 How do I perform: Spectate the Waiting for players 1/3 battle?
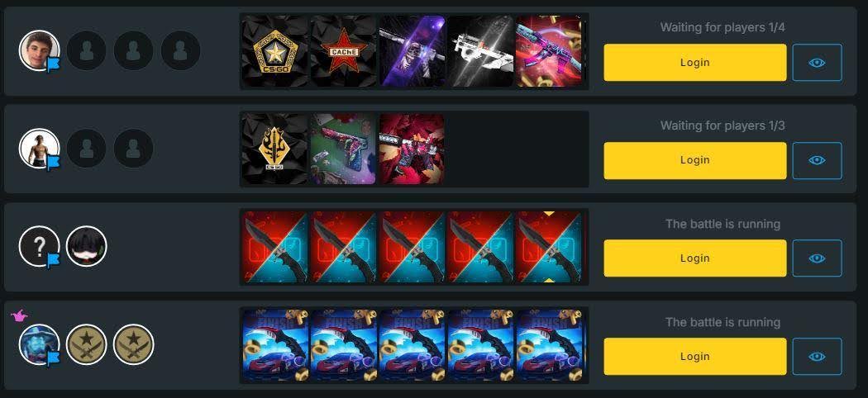coord(817,160)
